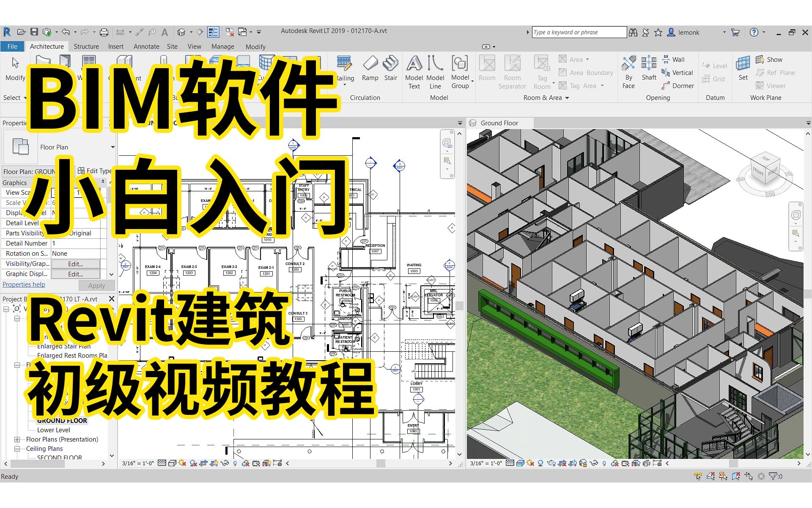Image resolution: width=812 pixels, height=508 pixels.
Task: Click the Visibility/Graphics Edit button
Action: (75, 264)
